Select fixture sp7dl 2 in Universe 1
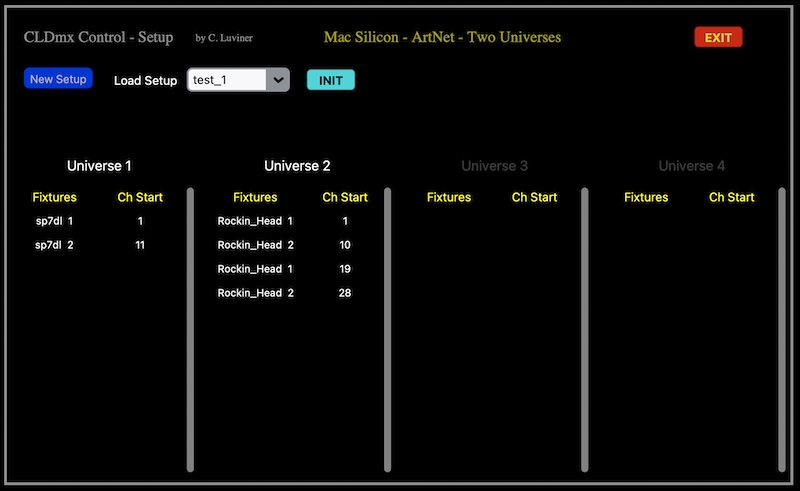The image size is (800, 491). (x=54, y=245)
